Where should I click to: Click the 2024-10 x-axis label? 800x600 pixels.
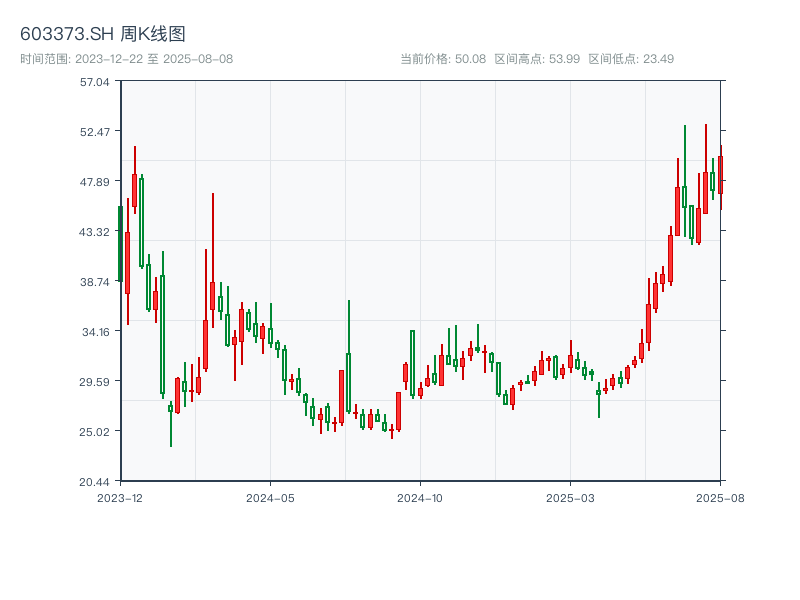(x=420, y=498)
